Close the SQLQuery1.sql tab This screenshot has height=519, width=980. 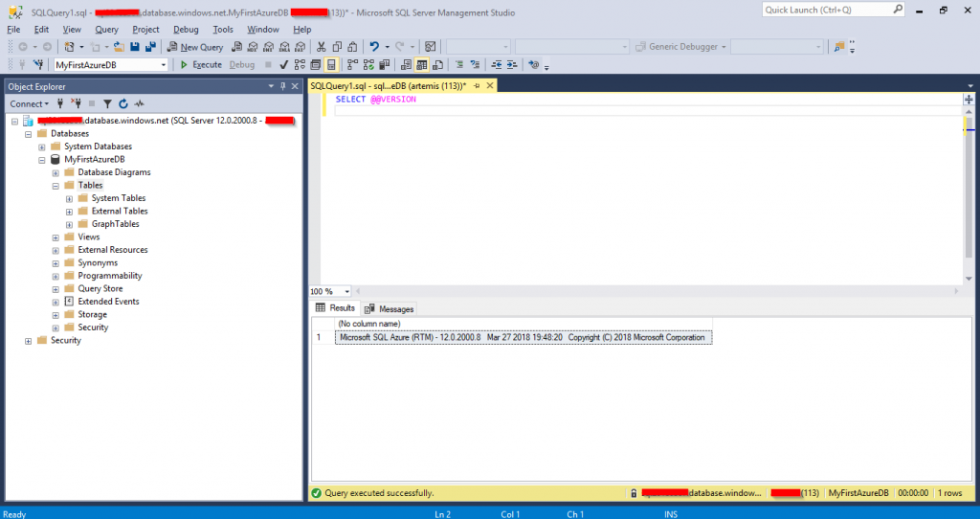coord(490,85)
